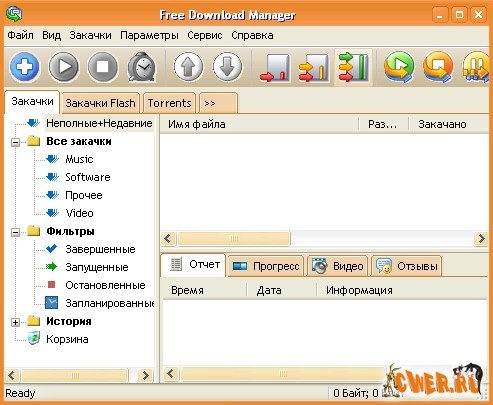Show more tabs with the >> tab
The height and width of the screenshot is (405, 493).
pyautogui.click(x=218, y=103)
